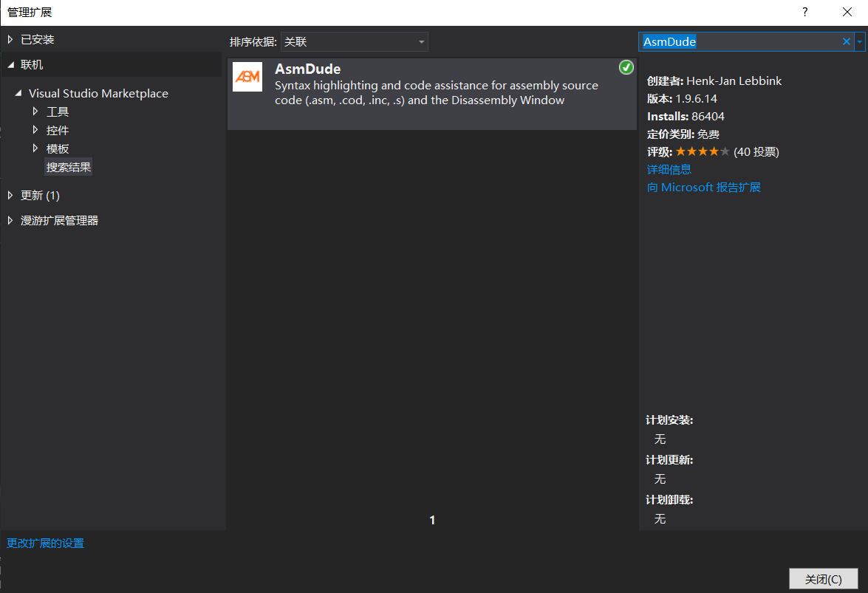Click the green installed checkmark on AsmDude

(x=626, y=67)
